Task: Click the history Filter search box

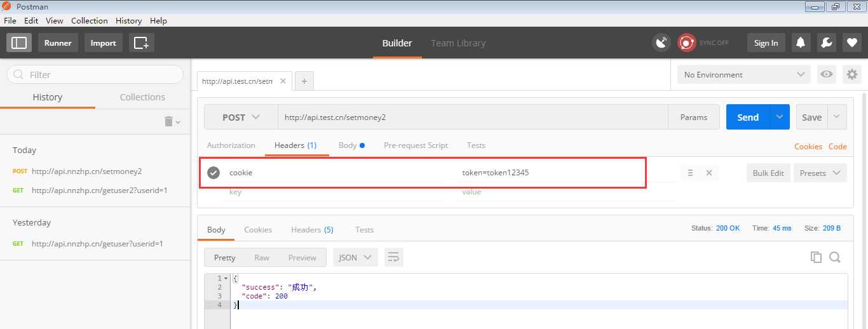Action: 95,74
